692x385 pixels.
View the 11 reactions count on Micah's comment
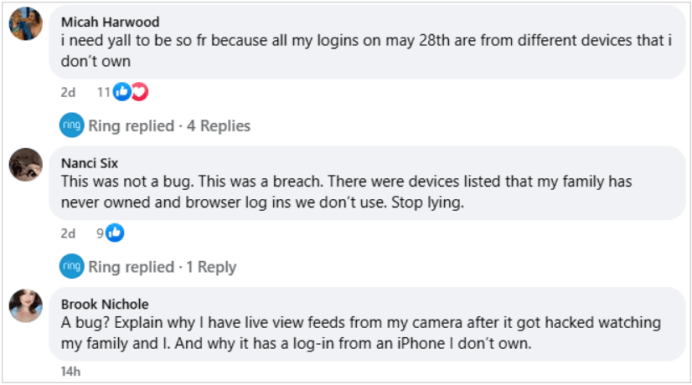103,92
